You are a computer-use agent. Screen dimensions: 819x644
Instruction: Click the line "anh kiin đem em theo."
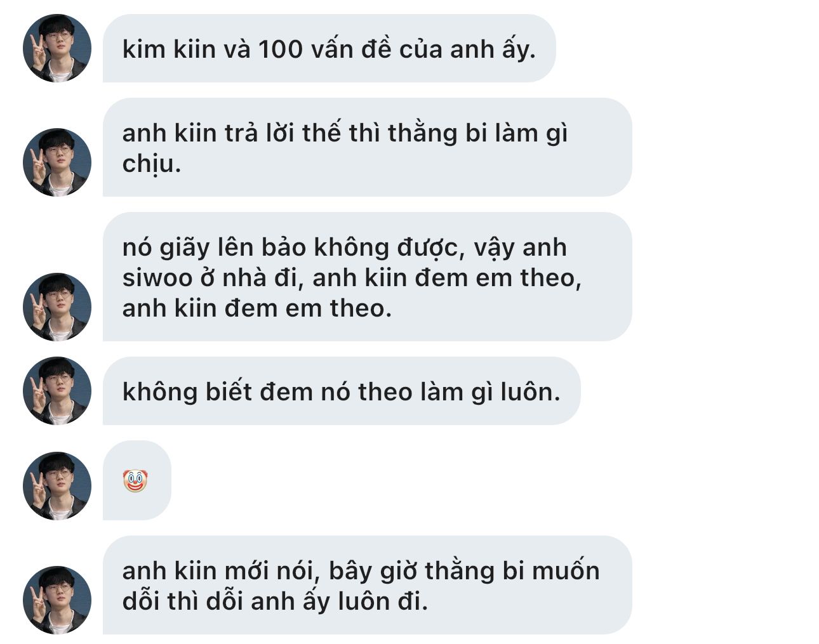[257, 308]
